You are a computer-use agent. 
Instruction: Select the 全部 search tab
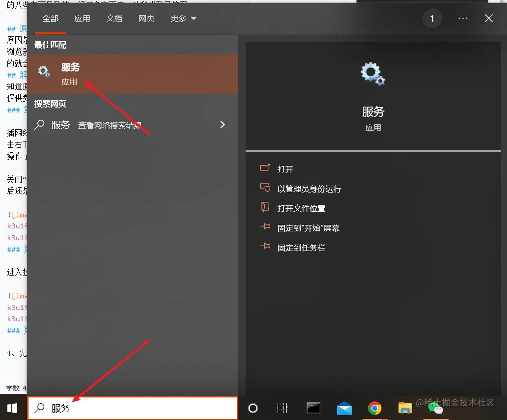(x=50, y=19)
